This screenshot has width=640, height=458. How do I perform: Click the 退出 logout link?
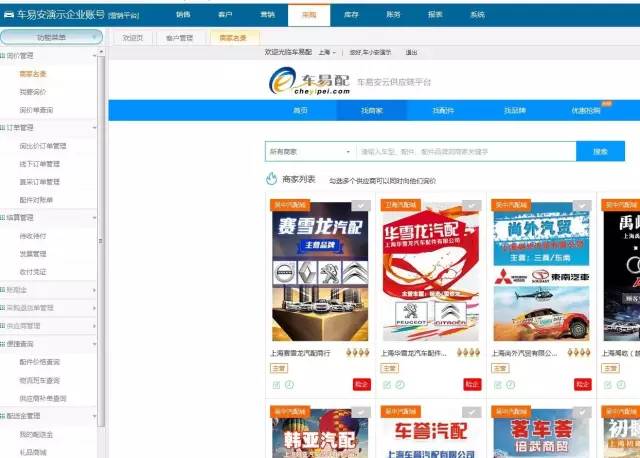(x=411, y=52)
